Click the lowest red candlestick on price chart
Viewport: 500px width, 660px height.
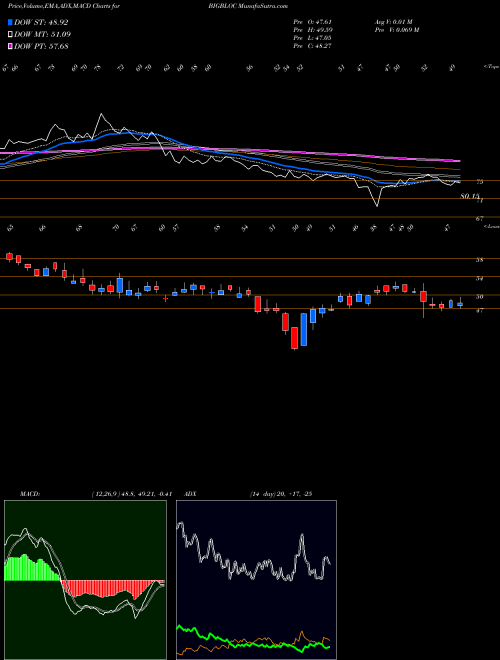(x=295, y=338)
